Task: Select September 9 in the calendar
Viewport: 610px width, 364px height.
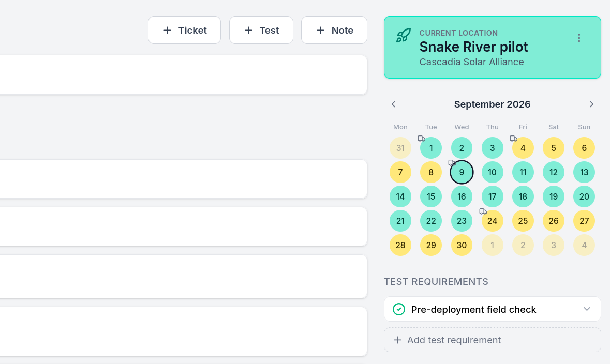Action: coord(462,172)
